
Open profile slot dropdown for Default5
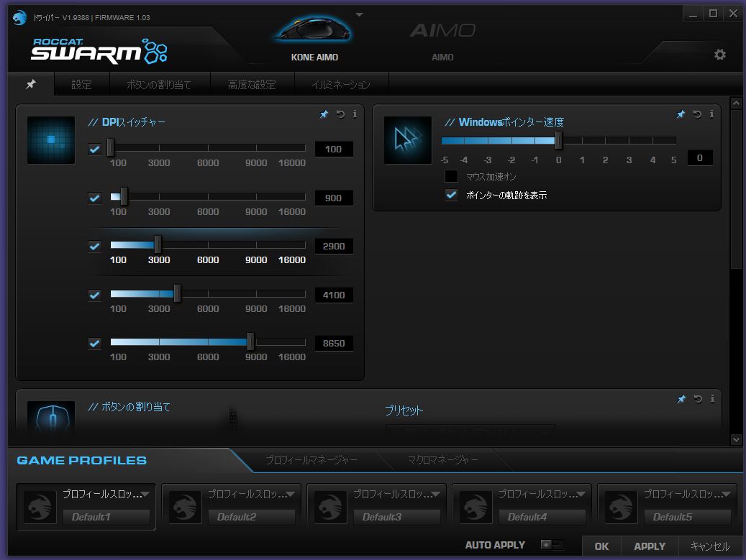(x=726, y=495)
